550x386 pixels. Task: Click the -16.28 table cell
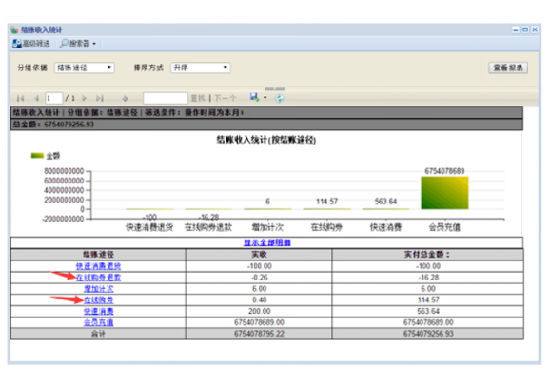[427, 277]
